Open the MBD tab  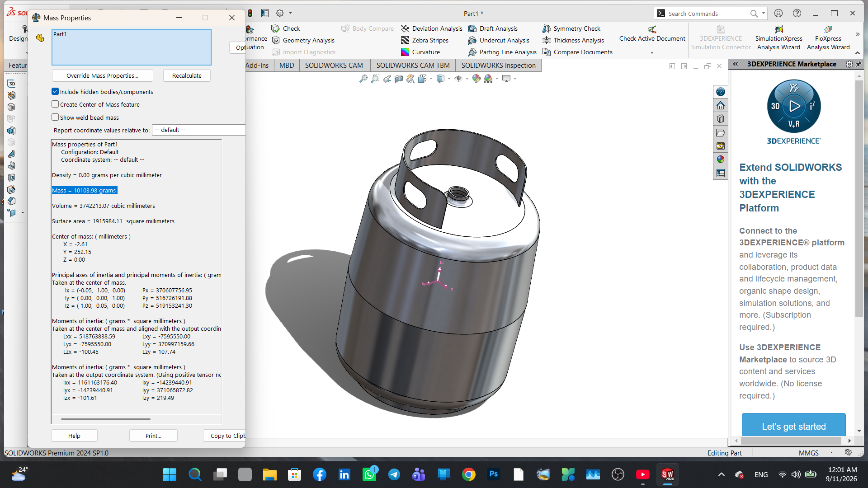point(287,66)
